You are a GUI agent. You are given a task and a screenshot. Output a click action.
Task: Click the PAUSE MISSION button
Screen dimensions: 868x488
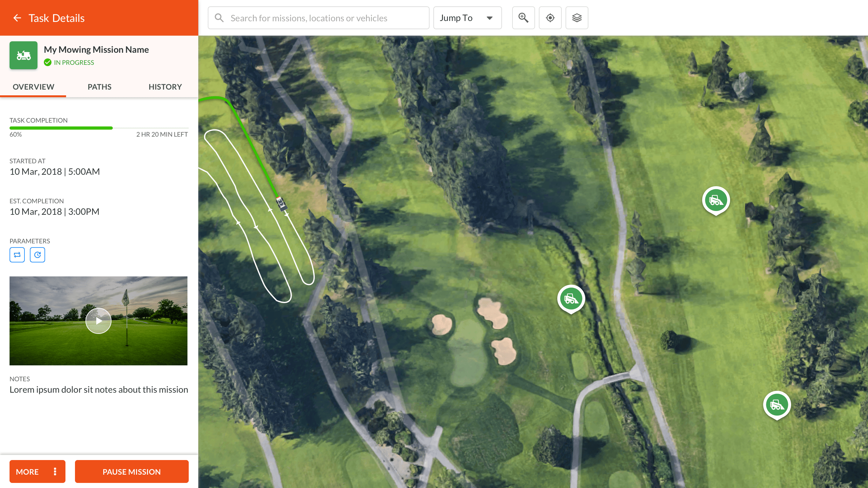(x=132, y=471)
